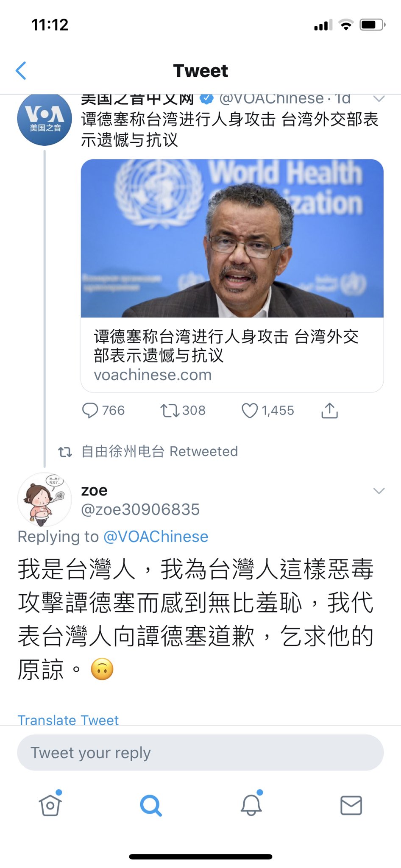Expand options chevron on VOA tweet

pyautogui.click(x=379, y=99)
